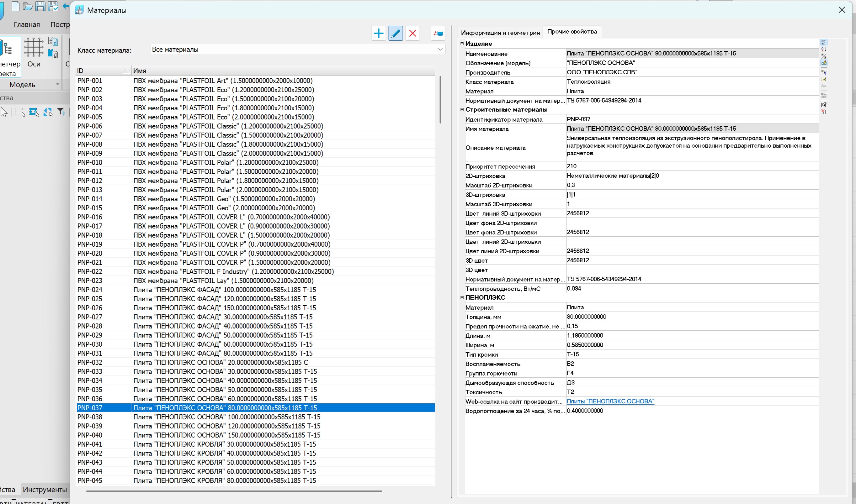Select row PNP-001 PLASTFOIL Art membrane
The height and width of the screenshot is (504, 856).
coord(256,81)
